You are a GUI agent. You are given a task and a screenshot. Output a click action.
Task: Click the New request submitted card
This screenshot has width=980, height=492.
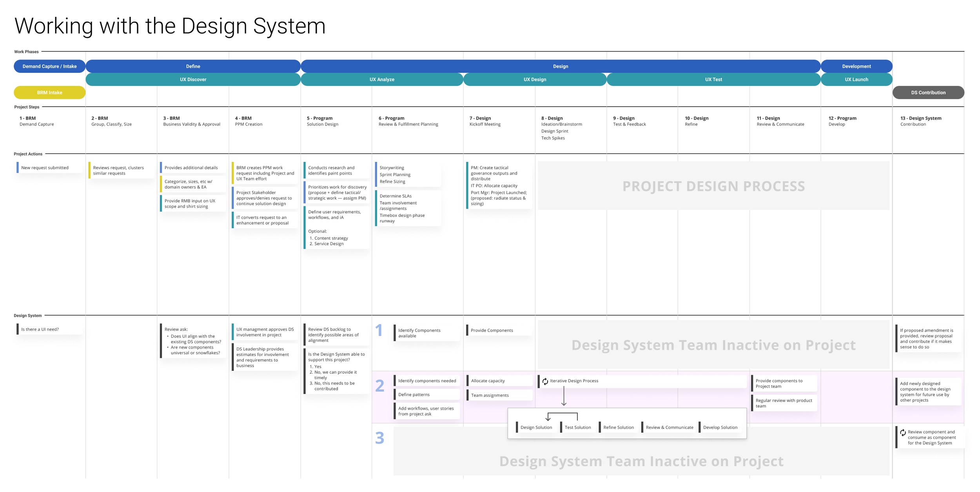click(45, 168)
